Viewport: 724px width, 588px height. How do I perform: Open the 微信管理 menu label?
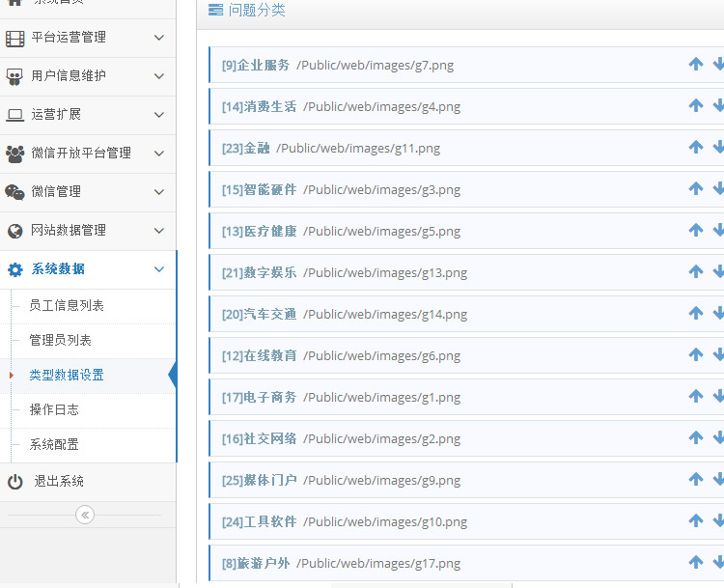click(x=56, y=192)
